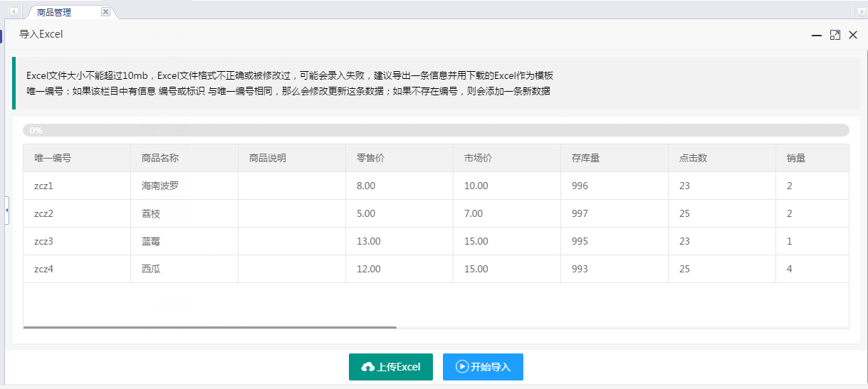Select the 西瓜 product row
This screenshot has height=389, width=868.
tap(150, 269)
